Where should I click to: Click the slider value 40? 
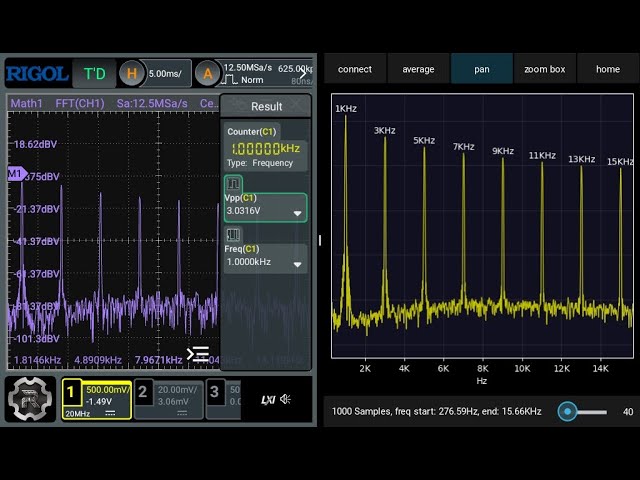[628, 412]
